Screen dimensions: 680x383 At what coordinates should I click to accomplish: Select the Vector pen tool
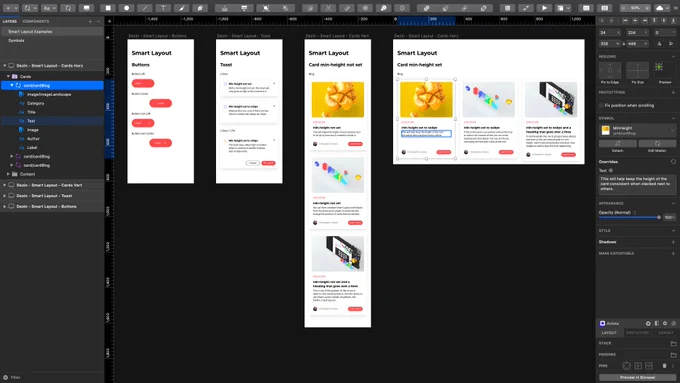coord(200,8)
